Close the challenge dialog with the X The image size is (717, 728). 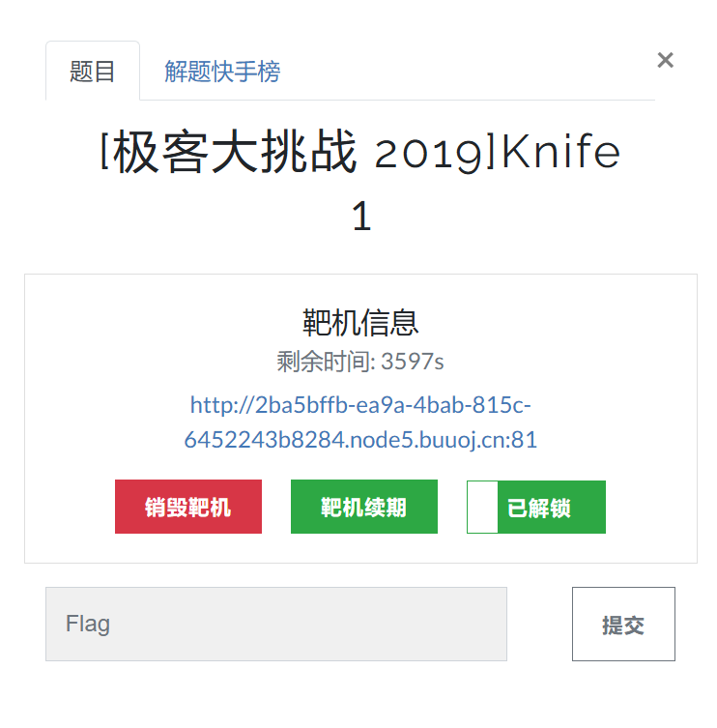(665, 60)
